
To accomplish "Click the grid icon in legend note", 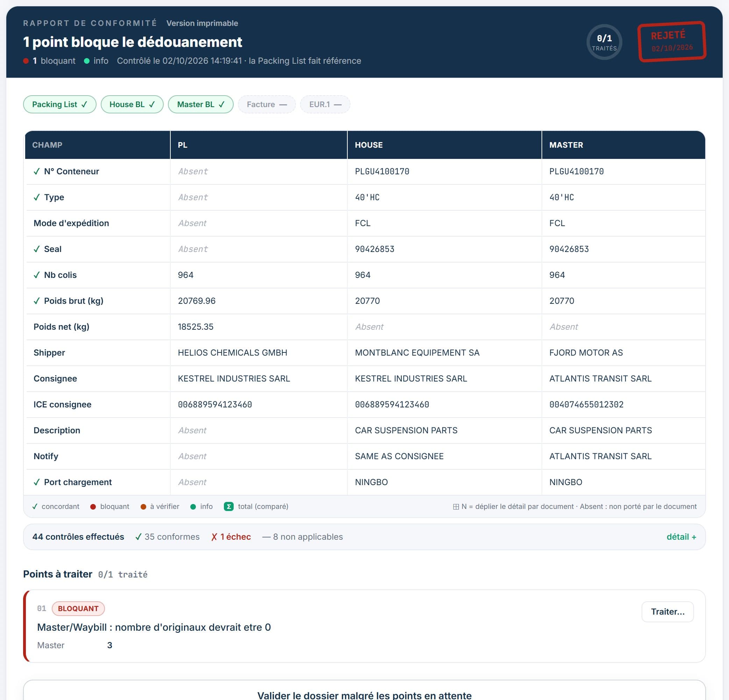I will [455, 506].
